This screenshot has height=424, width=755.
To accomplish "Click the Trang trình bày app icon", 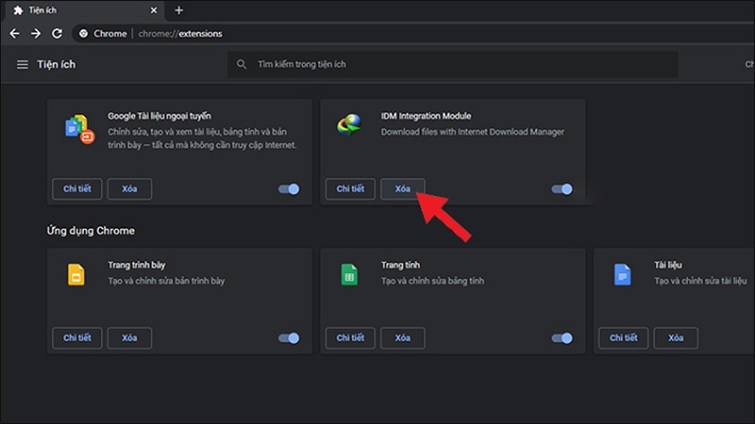I will pyautogui.click(x=77, y=274).
